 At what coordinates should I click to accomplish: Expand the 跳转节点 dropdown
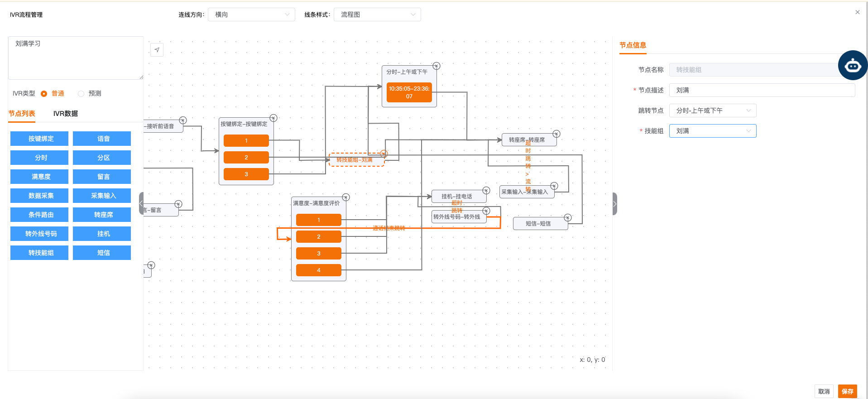(712, 111)
